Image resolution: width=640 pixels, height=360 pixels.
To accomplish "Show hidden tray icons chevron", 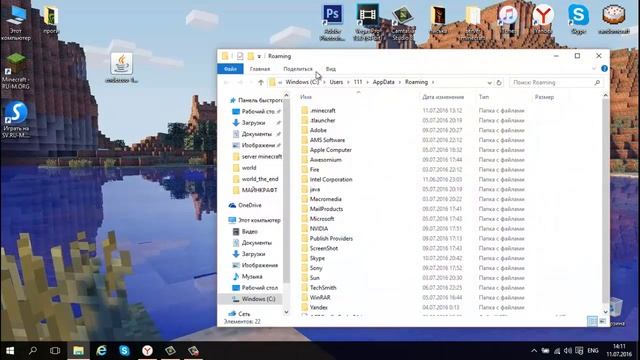I will pos(534,351).
